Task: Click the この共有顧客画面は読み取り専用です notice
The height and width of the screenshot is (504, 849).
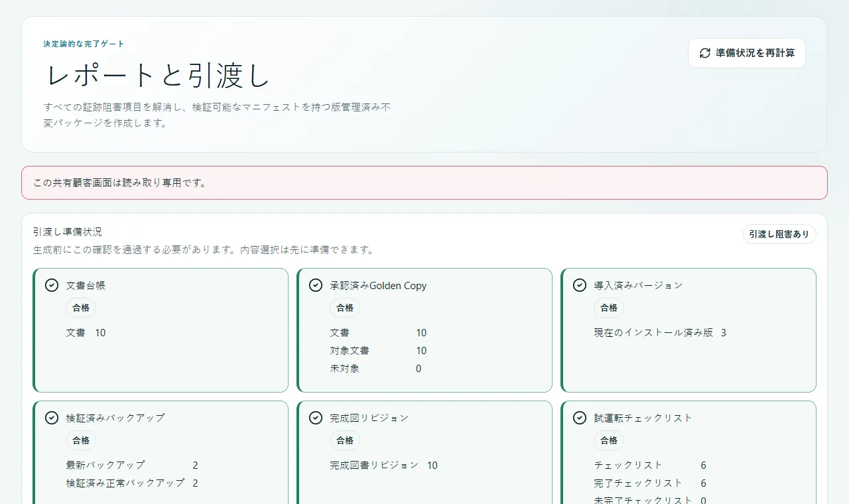Action: pos(424,182)
